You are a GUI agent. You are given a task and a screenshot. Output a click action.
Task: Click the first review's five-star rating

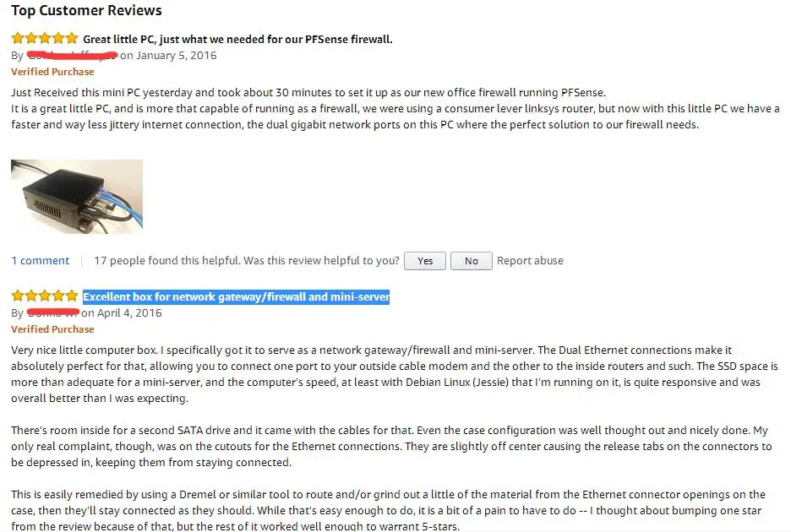pos(45,38)
